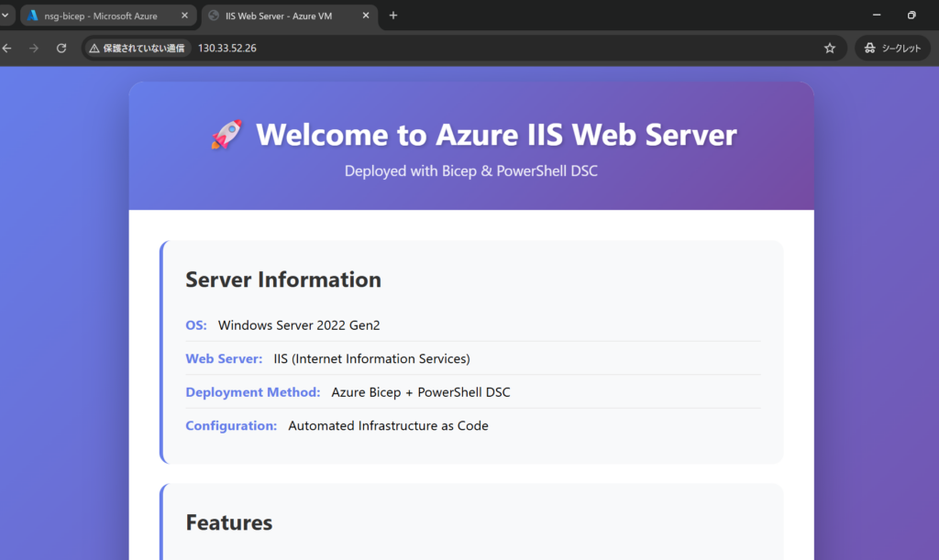Click the forward navigation arrow
This screenshot has height=560, width=939.
34,48
